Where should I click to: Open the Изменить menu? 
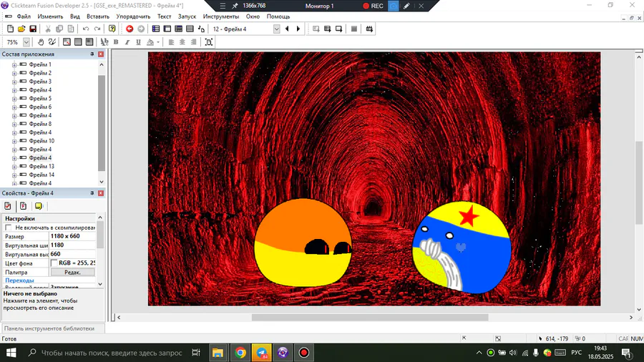point(50,16)
